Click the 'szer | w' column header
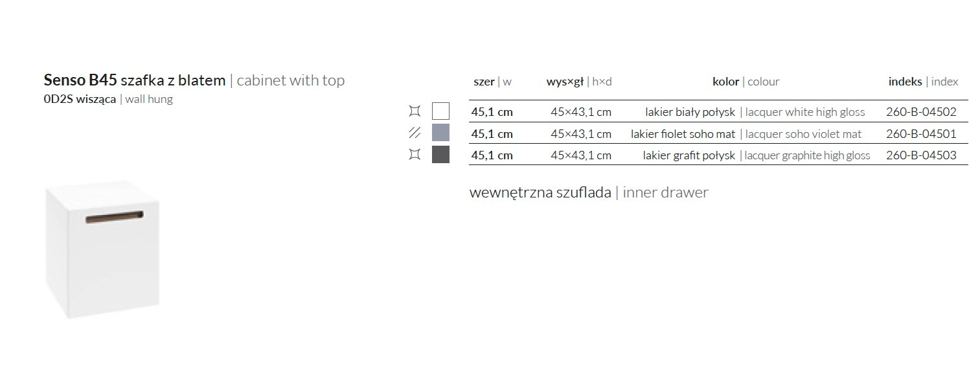Screen dimensions: 980x371 [x=492, y=82]
